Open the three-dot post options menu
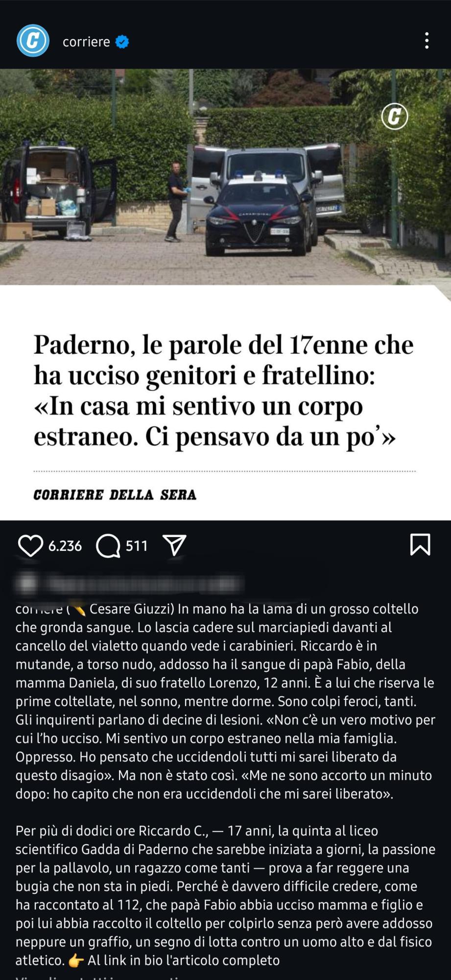Image resolution: width=451 pixels, height=980 pixels. click(x=427, y=41)
